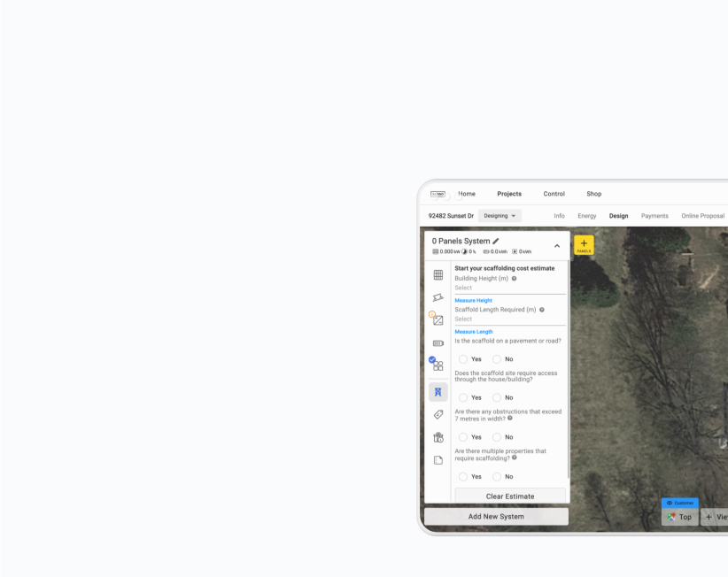Click the add View button
This screenshot has height=577, width=728.
click(715, 517)
